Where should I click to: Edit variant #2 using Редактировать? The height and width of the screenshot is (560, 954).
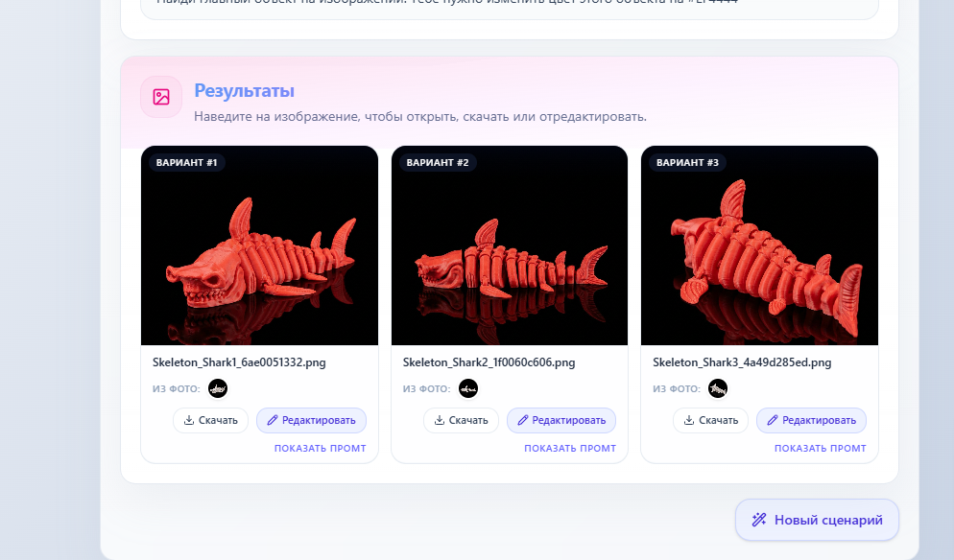coord(561,420)
